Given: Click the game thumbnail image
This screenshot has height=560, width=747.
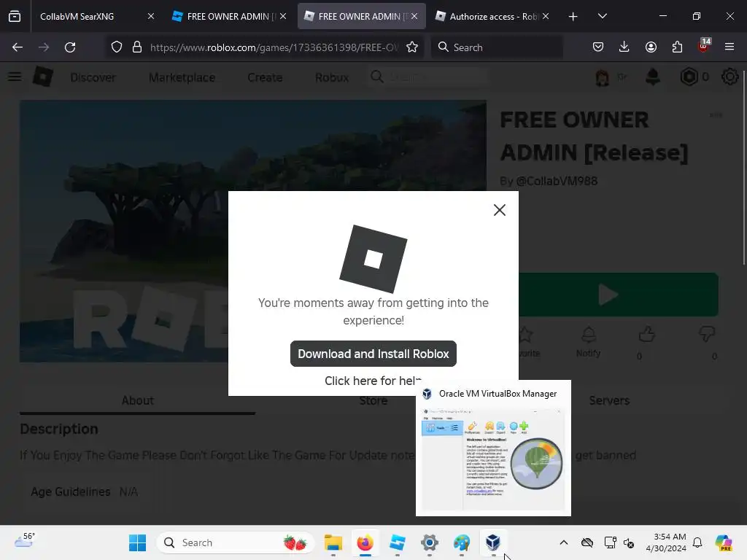Looking at the screenshot, I should 253,231.
